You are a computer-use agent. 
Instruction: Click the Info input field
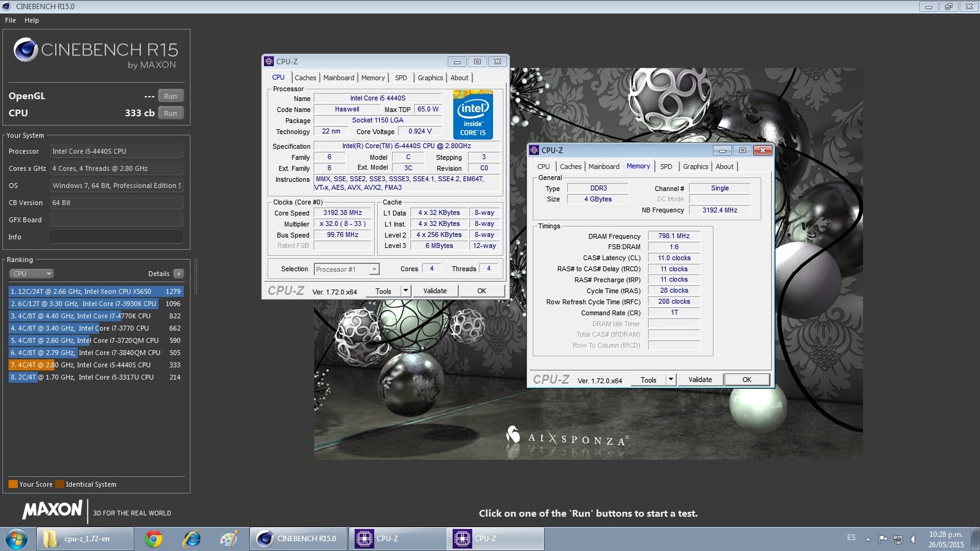click(116, 237)
